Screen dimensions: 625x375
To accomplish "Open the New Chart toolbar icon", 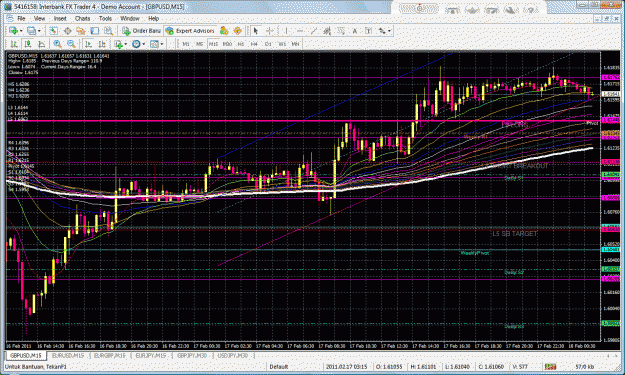I will (13, 31).
